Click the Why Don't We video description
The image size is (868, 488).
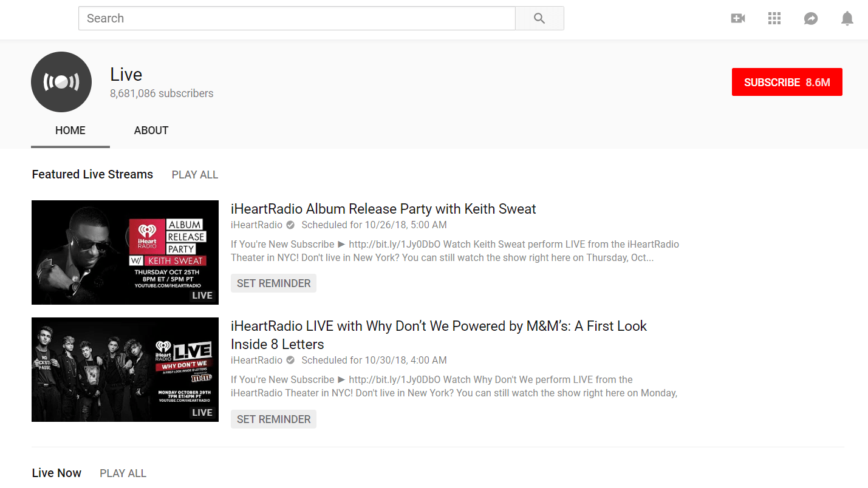[x=454, y=387]
